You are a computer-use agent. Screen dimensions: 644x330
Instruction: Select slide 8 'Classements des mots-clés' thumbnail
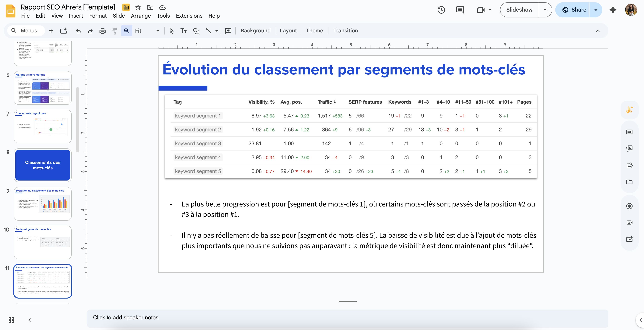[43, 165]
